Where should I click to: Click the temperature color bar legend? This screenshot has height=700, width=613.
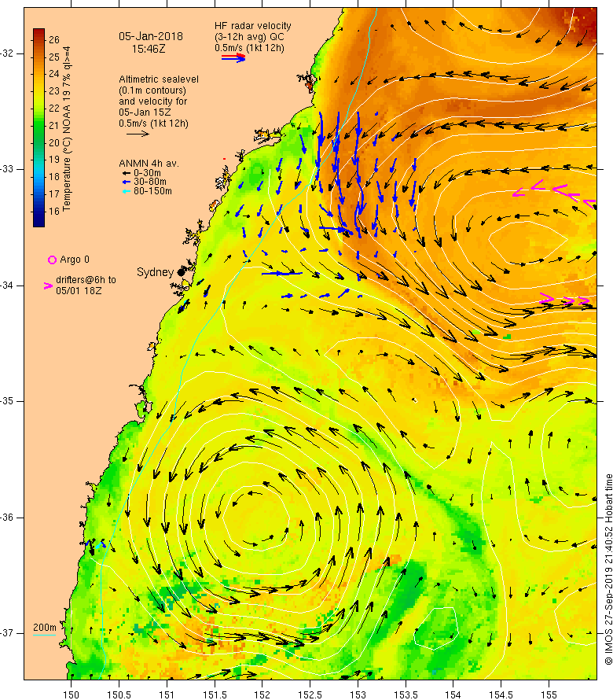click(39, 127)
